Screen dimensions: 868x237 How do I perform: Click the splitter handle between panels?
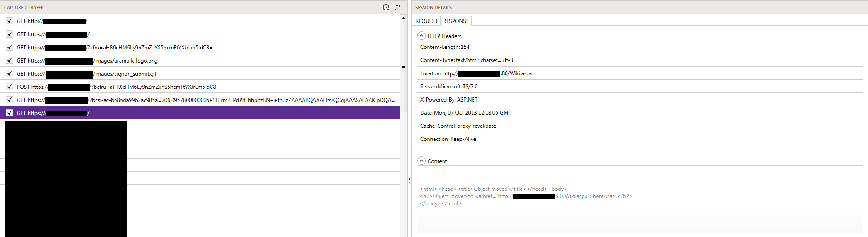pyautogui.click(x=410, y=180)
